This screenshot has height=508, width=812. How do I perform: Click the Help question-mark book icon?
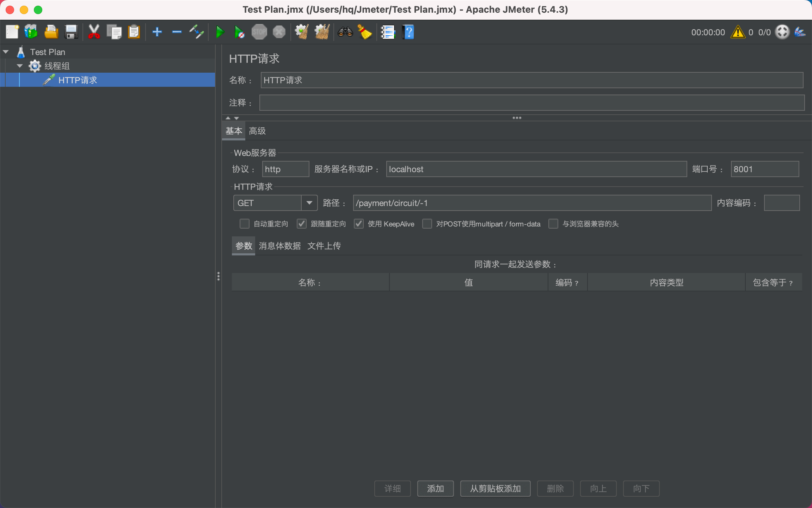[408, 32]
